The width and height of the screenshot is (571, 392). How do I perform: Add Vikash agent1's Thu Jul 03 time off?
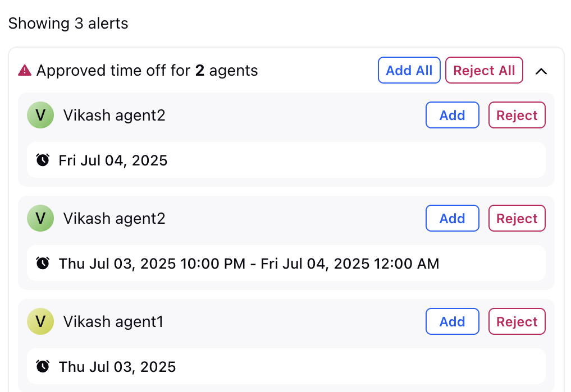pos(453,321)
